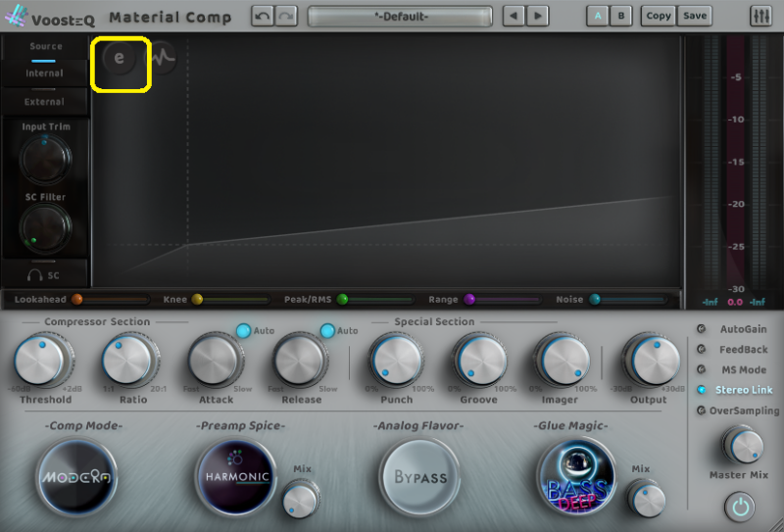Click the Copy button
This screenshot has width=784, height=532.
point(659,16)
